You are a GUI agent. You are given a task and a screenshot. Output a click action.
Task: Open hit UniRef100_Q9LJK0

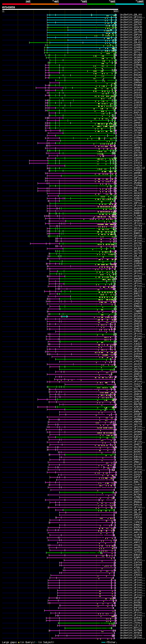click(x=131, y=15)
